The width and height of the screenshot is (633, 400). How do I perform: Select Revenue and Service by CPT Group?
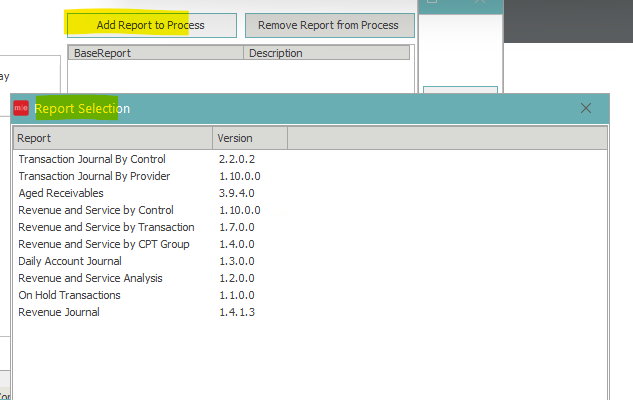click(x=104, y=244)
